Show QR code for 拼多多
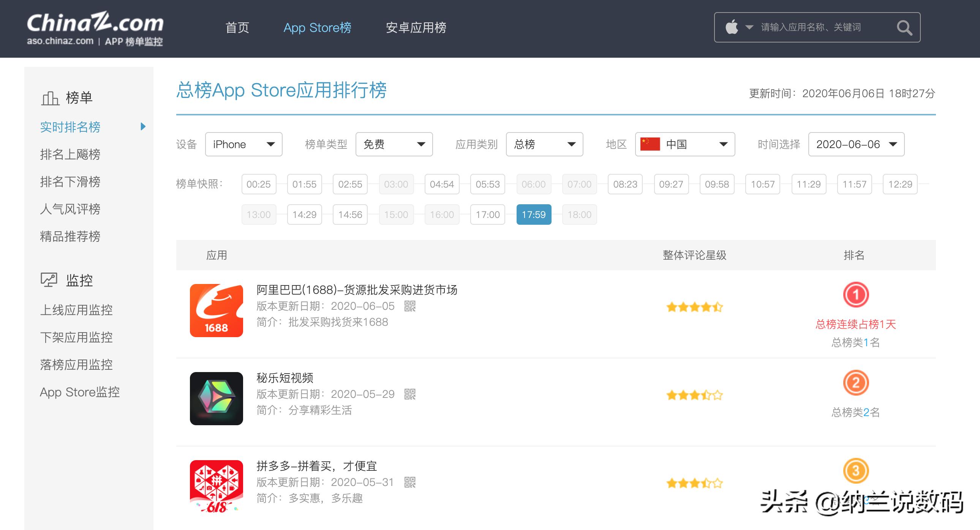The image size is (980, 530). click(410, 483)
